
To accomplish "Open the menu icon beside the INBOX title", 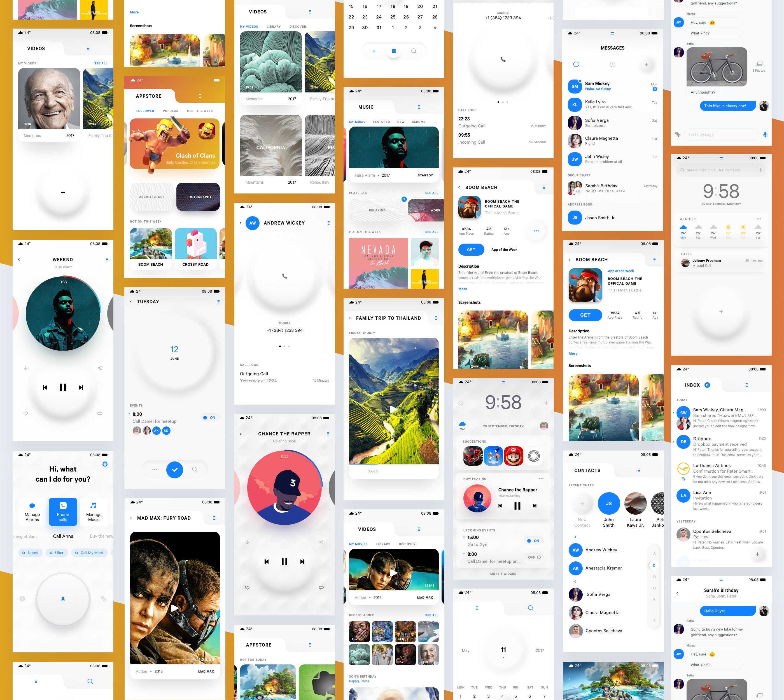I will pyautogui.click(x=747, y=385).
